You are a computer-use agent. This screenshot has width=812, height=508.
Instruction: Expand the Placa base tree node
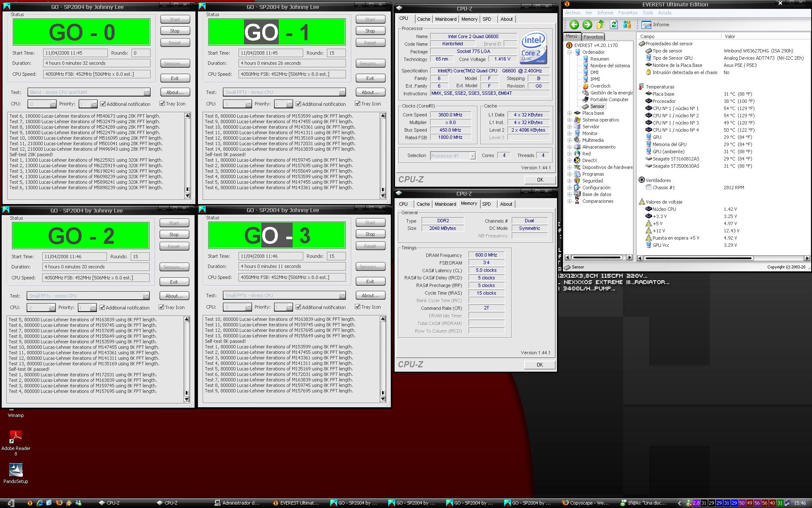pyautogui.click(x=570, y=113)
